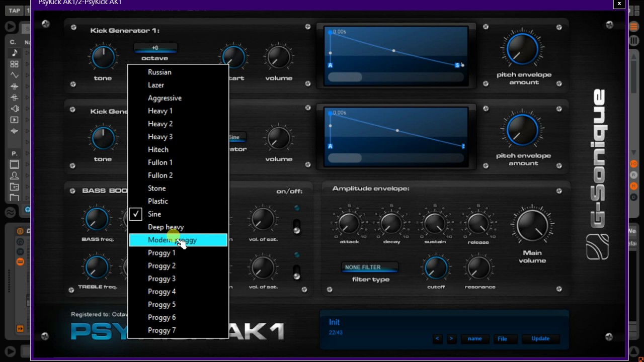
Task: Choose Hitech from the waveform list
Action: tap(178, 149)
